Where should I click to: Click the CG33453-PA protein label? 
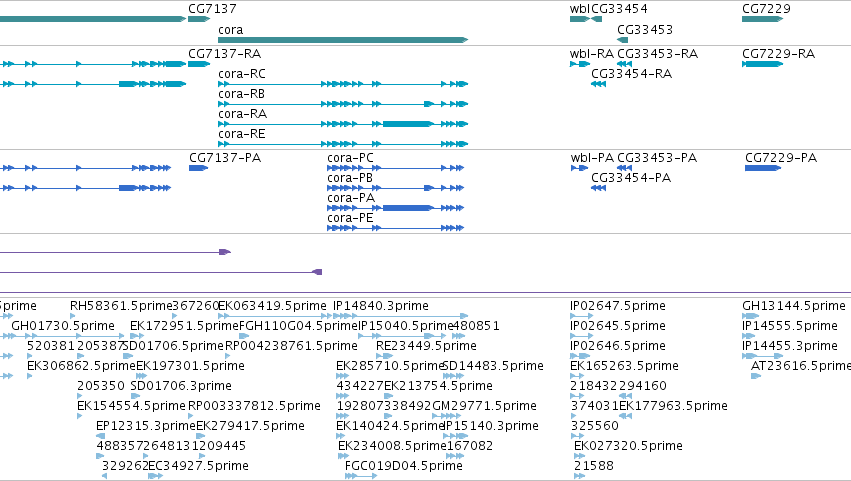pos(657,157)
